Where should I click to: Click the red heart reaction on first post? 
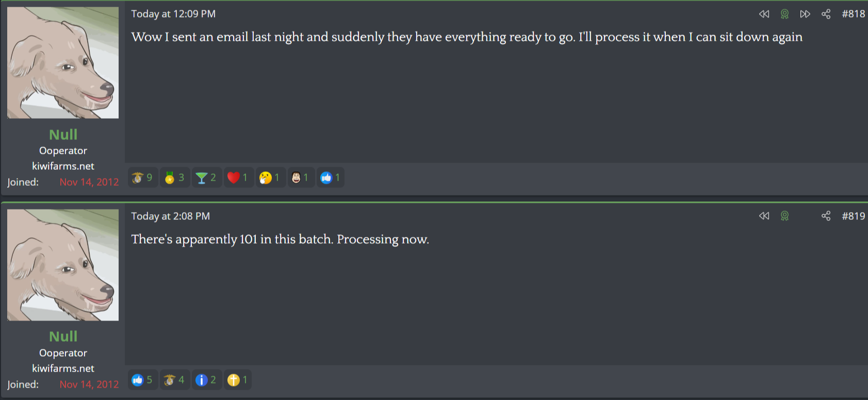[238, 178]
